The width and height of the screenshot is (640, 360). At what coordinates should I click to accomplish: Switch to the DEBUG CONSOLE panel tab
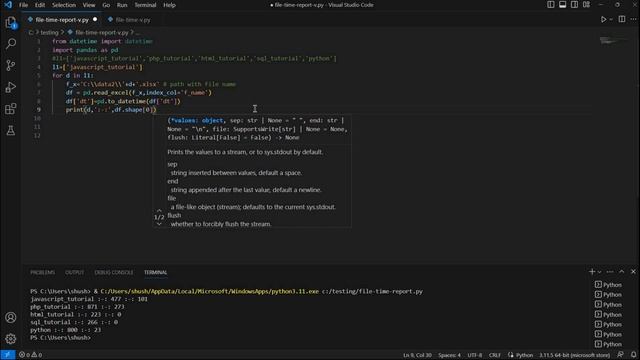114,272
